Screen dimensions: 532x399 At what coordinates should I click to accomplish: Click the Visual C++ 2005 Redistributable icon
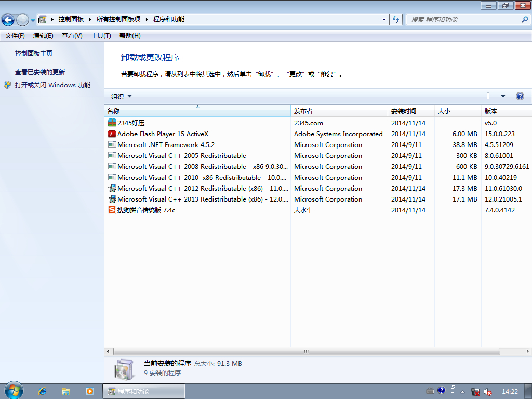(x=112, y=155)
